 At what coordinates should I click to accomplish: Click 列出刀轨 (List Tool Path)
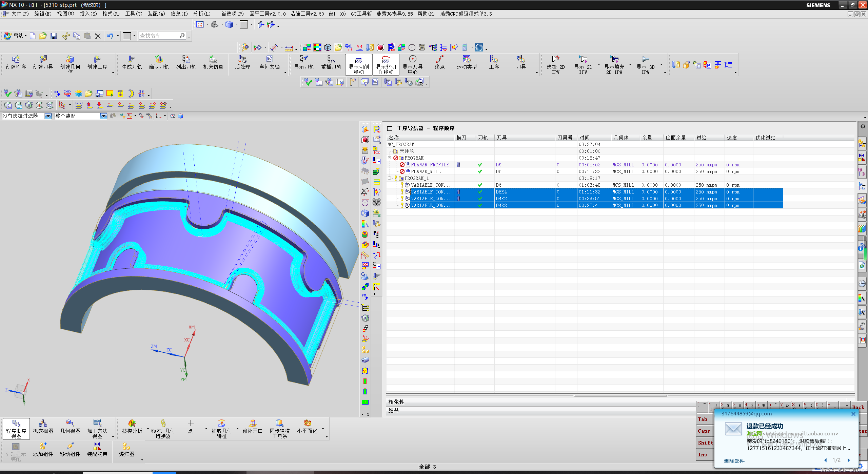point(186,63)
